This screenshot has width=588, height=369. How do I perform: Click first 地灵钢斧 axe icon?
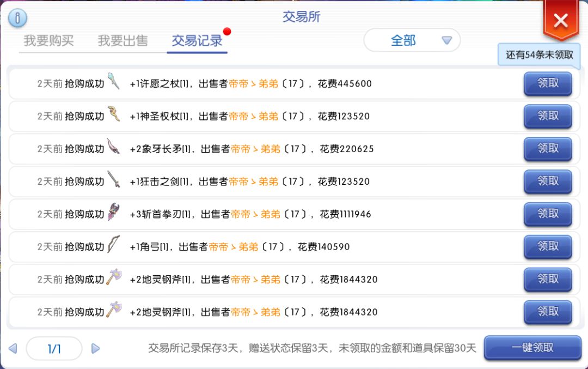114,277
